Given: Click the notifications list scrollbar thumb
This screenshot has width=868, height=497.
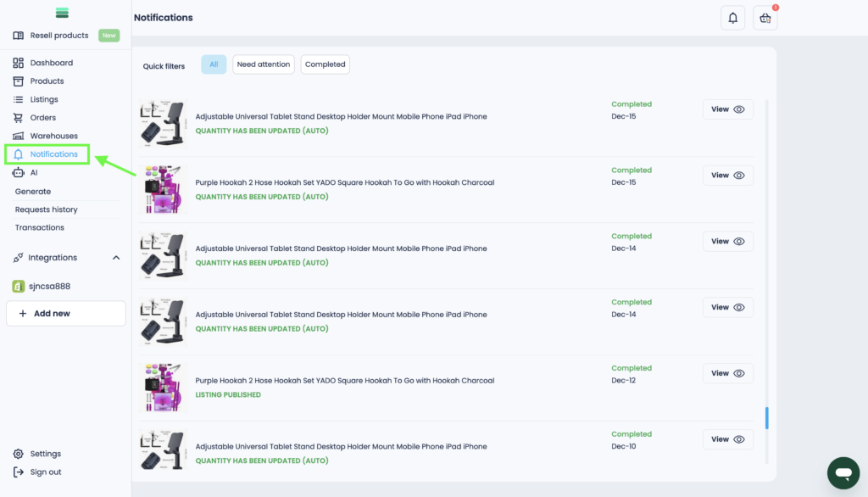Looking at the screenshot, I should pos(767,417).
